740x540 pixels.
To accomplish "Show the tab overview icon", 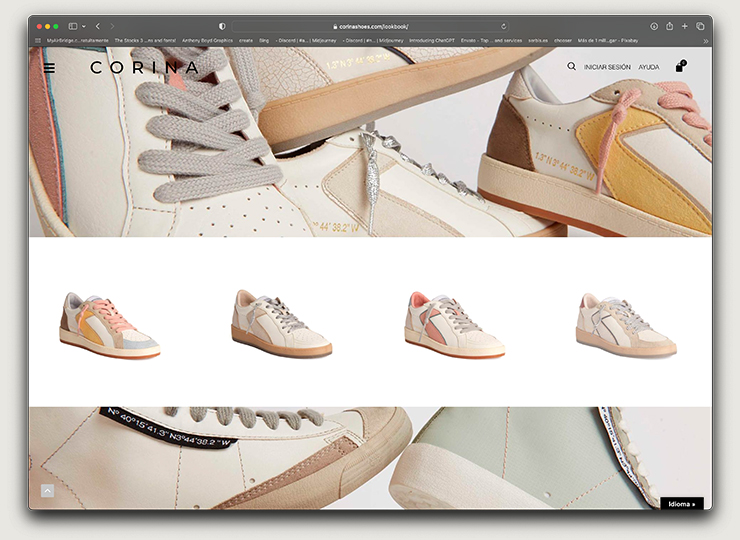I will point(700,26).
